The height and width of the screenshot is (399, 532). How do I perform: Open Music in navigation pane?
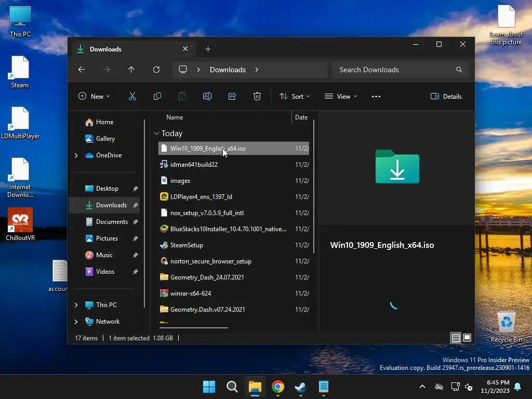[104, 255]
